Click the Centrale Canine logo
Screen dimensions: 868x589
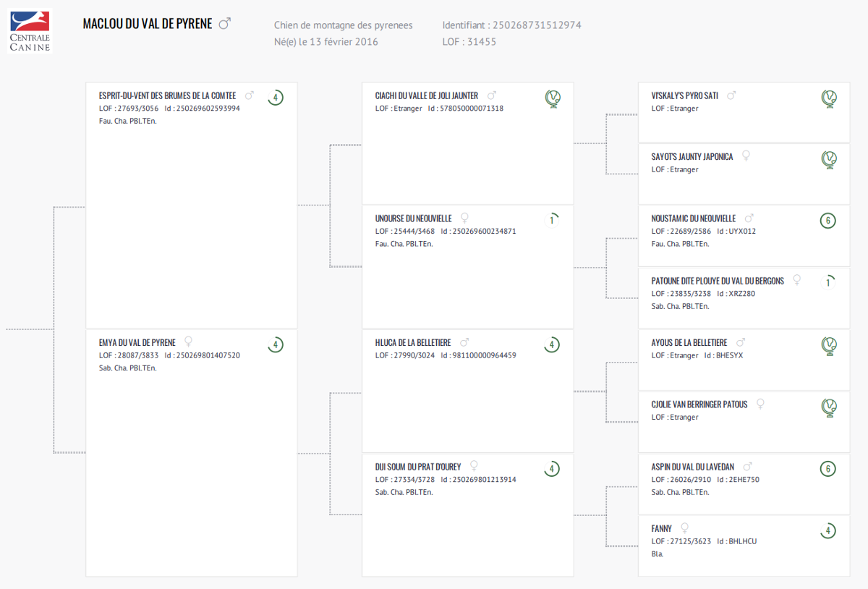click(x=30, y=31)
